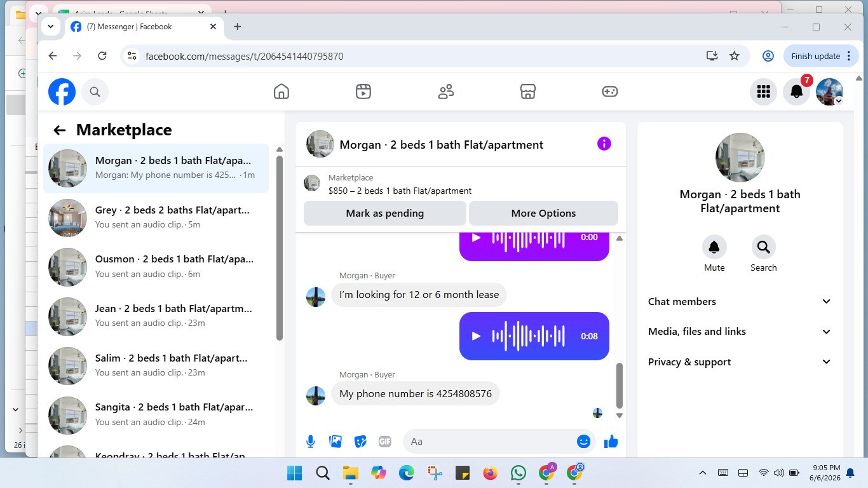The image size is (868, 488).
Task: Record a voice clip with microphone
Action: click(311, 442)
